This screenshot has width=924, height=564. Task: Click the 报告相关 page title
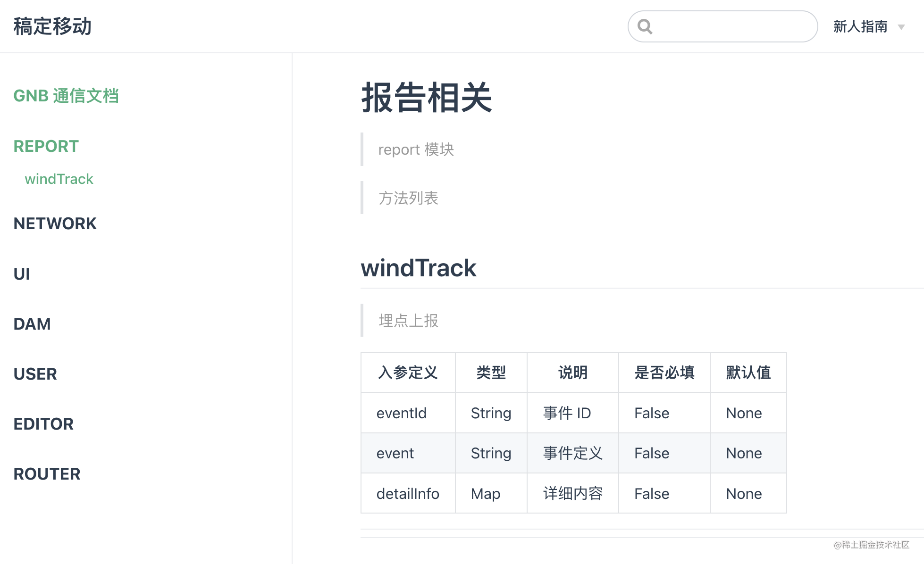pos(427,98)
